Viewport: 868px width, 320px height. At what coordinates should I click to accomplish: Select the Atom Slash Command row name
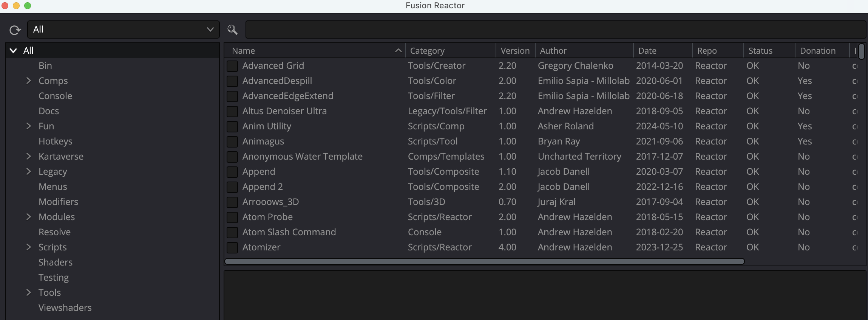tap(289, 232)
